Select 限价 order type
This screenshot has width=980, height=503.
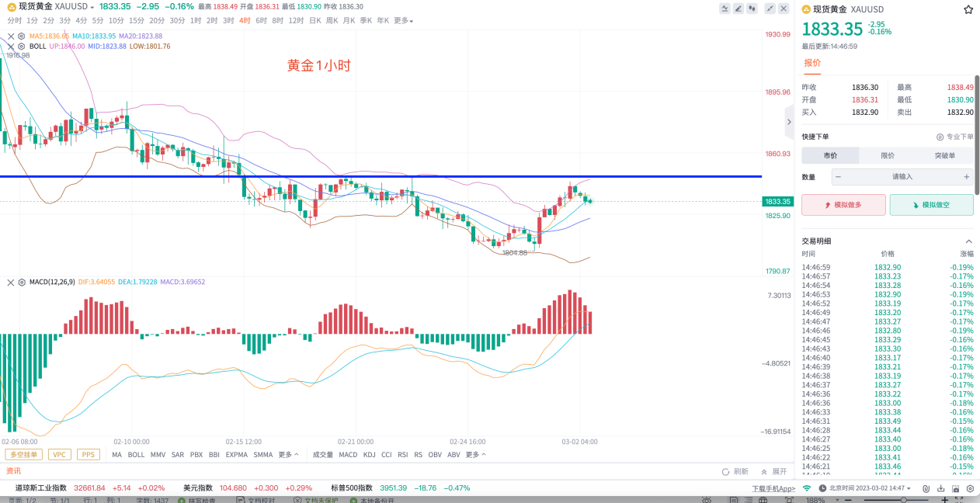click(888, 155)
